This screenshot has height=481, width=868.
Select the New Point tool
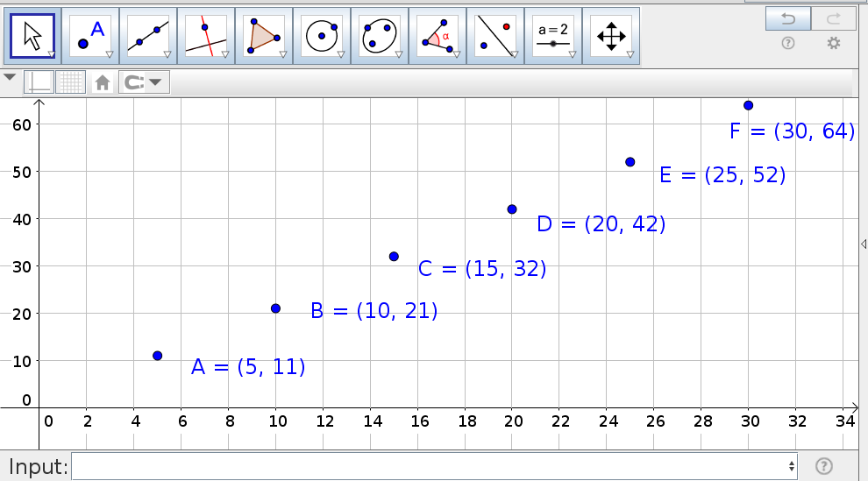89,36
